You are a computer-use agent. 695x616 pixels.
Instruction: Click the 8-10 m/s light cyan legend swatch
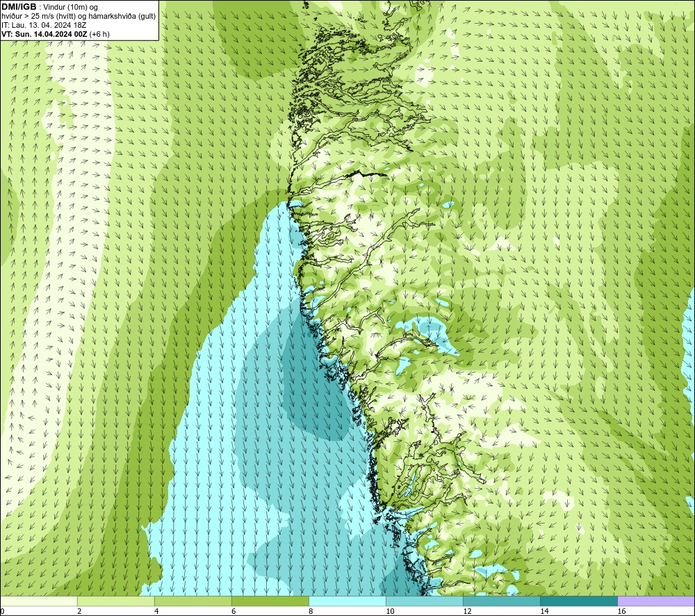[347, 601]
